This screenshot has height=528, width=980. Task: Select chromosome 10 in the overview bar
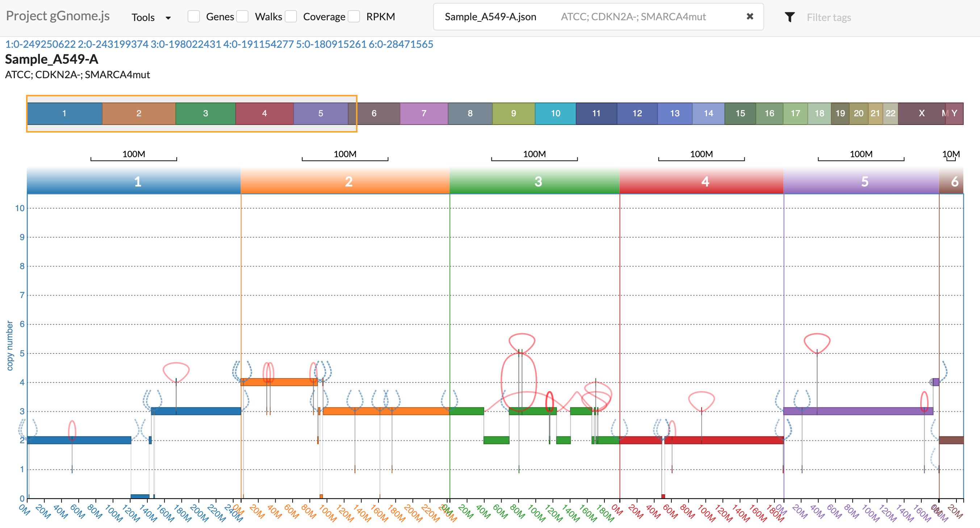pos(556,113)
